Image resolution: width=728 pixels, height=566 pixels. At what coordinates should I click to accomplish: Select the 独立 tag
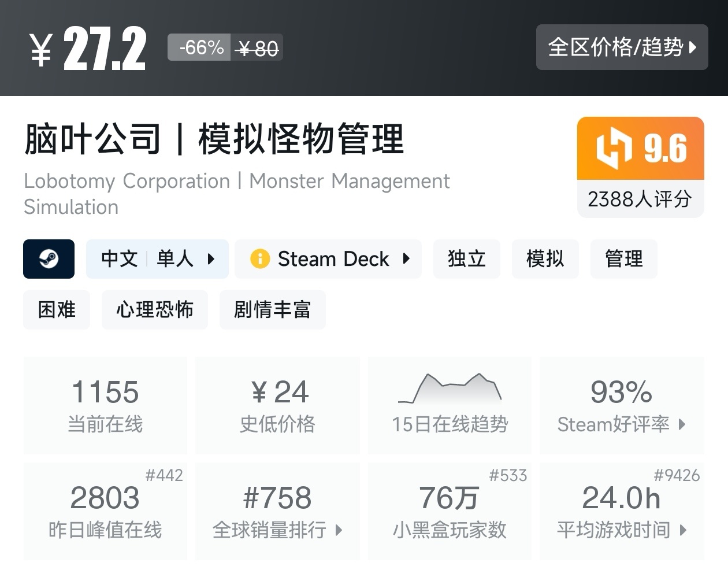click(467, 259)
